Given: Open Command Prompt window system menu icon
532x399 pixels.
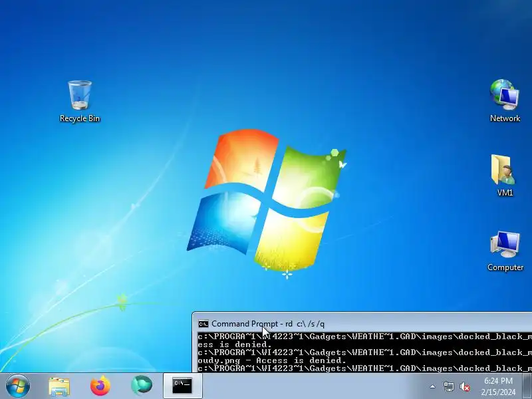Looking at the screenshot, I should coord(203,324).
